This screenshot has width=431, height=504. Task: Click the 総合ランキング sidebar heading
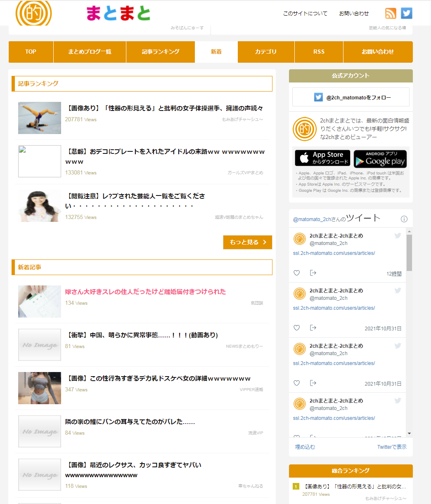click(x=351, y=471)
